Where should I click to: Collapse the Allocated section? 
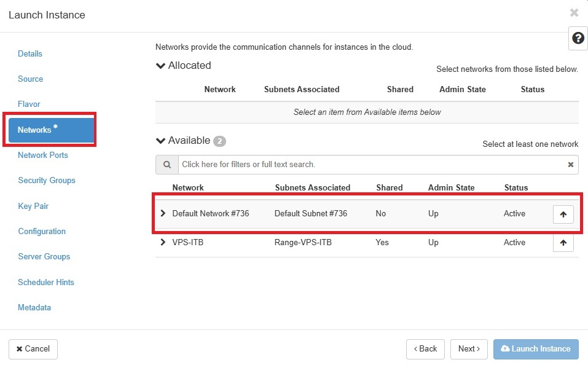[x=160, y=66]
